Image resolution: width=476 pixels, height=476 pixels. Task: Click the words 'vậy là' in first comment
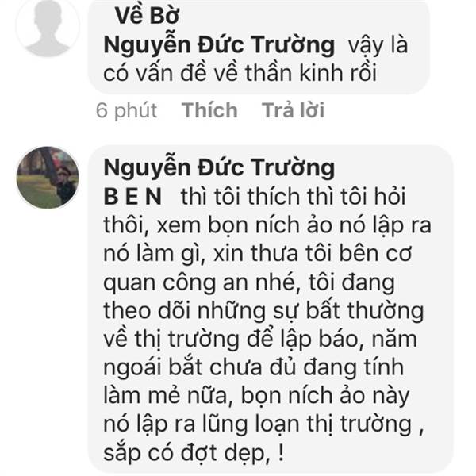coord(378,46)
